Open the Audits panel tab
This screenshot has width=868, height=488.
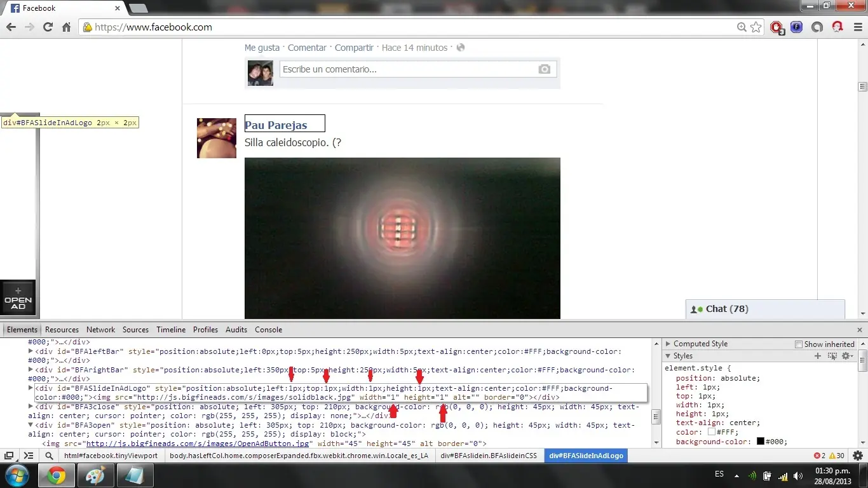point(236,330)
